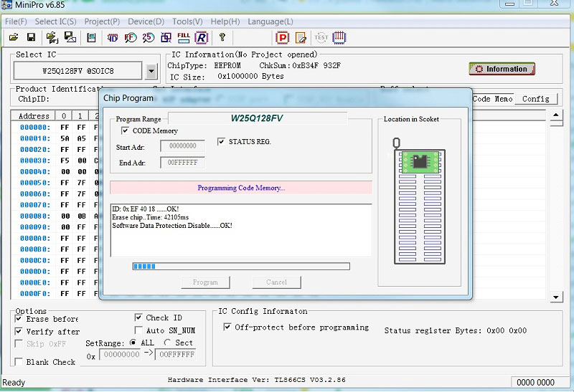The width and height of the screenshot is (574, 392).
Task: Select the ALL SetRange radio button
Action: [133, 343]
